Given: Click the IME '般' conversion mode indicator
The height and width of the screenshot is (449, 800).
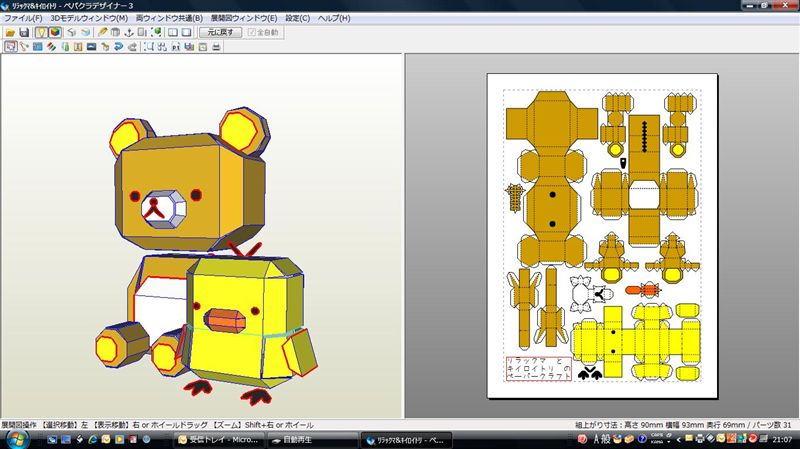Looking at the screenshot, I should coord(606,439).
